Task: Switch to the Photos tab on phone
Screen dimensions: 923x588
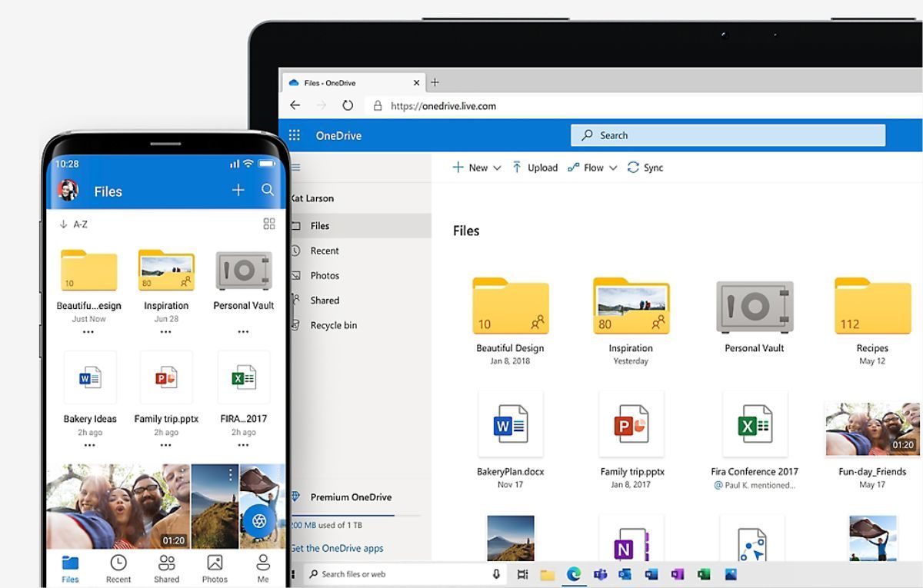Action: [x=215, y=569]
